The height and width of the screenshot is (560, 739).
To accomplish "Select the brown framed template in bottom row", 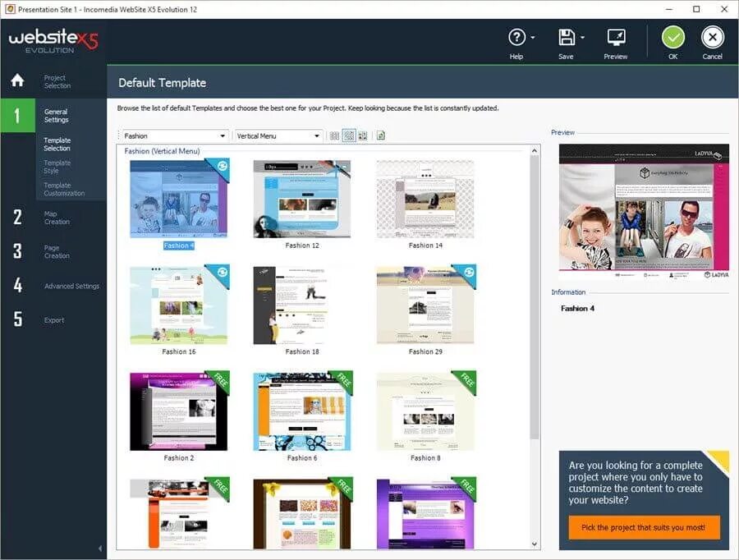I will pyautogui.click(x=302, y=514).
